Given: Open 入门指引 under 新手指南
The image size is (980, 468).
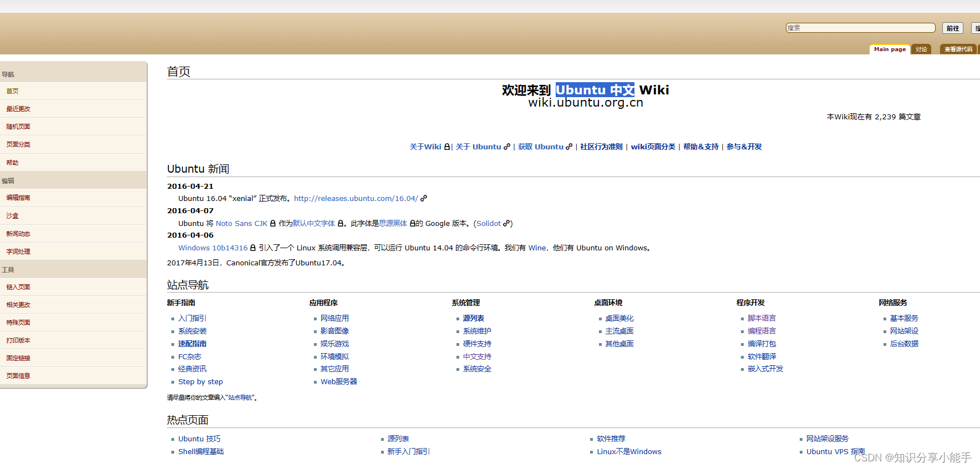Looking at the screenshot, I should coord(192,318).
